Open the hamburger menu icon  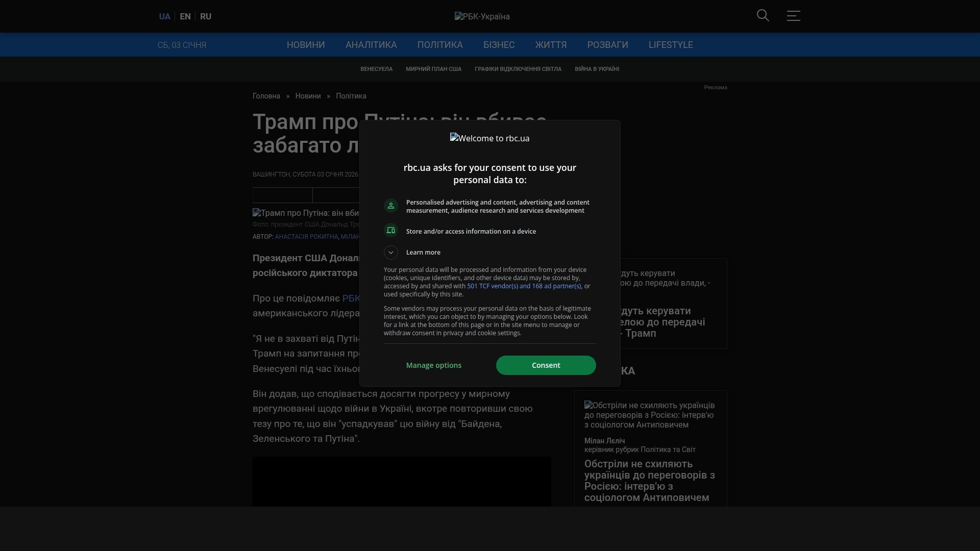[x=793, y=16]
